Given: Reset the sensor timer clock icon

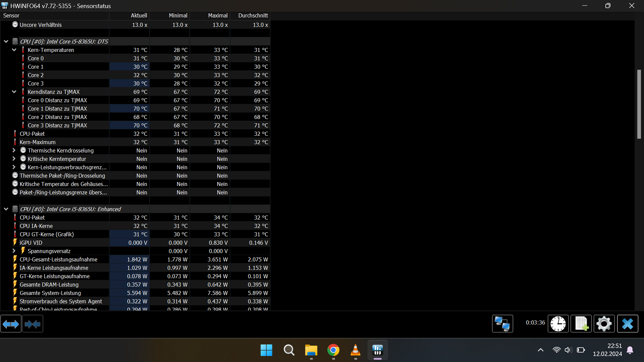Looking at the screenshot, I should [x=558, y=324].
